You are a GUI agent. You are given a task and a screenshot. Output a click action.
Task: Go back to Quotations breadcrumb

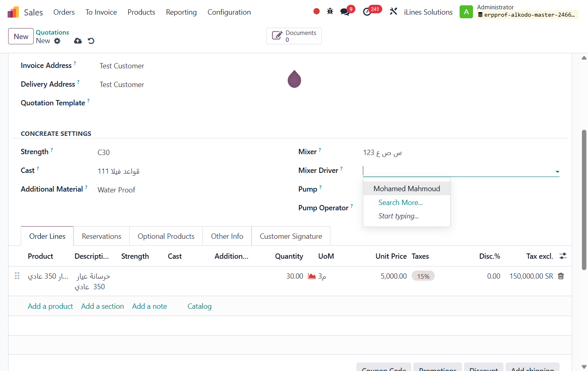point(52,33)
